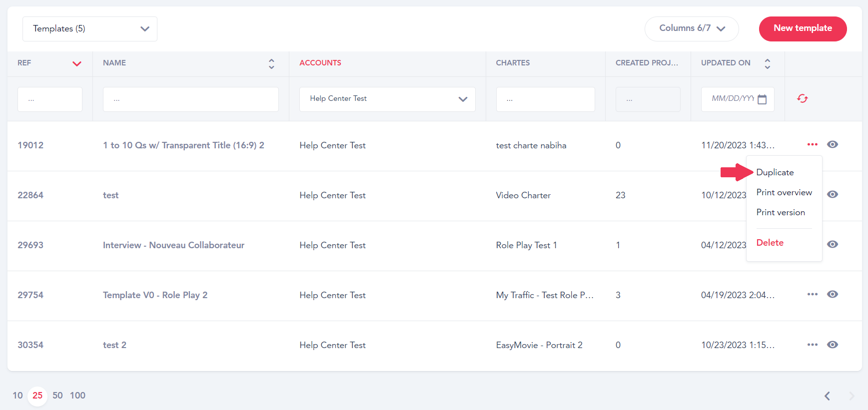Preview test 2 template with eye icon

click(x=833, y=345)
